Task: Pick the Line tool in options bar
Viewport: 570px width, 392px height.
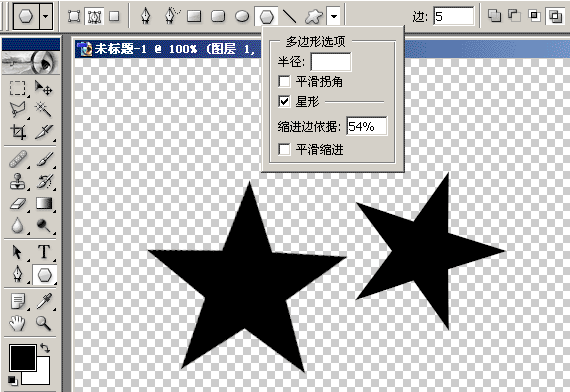Action: (289, 16)
